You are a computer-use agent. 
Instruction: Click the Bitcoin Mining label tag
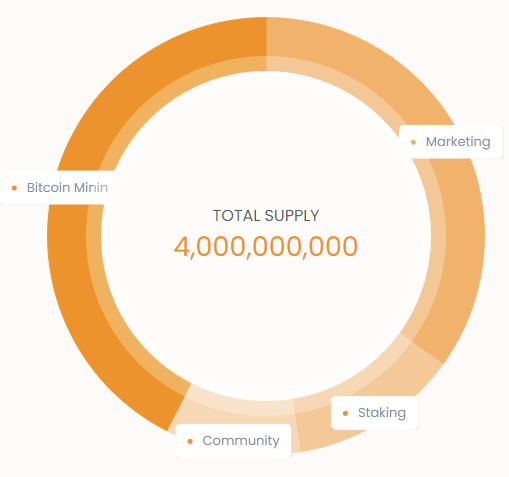tap(57, 187)
